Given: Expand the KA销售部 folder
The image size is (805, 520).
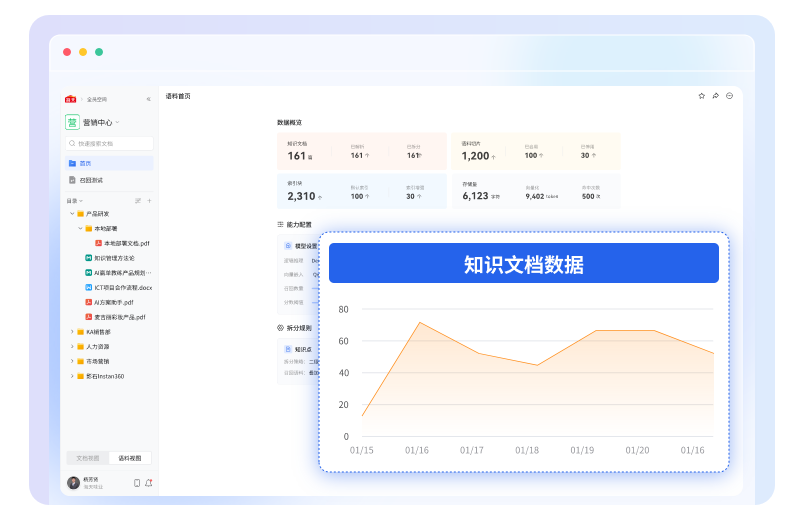Looking at the screenshot, I should tap(72, 332).
